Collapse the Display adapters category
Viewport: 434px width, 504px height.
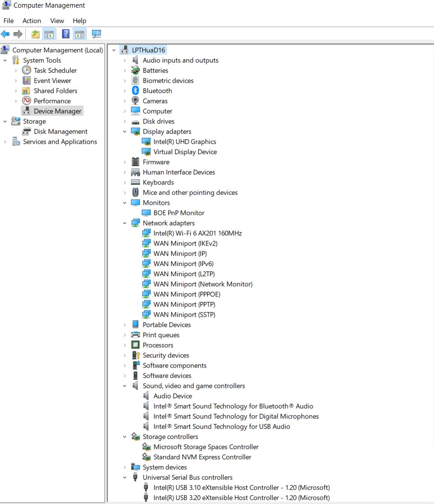[125, 132]
